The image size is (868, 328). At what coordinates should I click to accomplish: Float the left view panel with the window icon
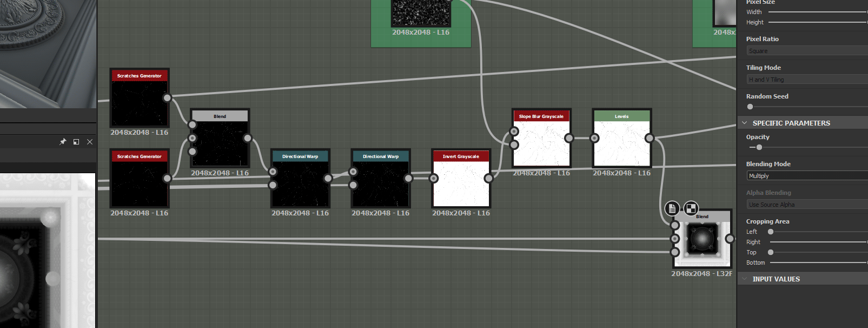(76, 142)
